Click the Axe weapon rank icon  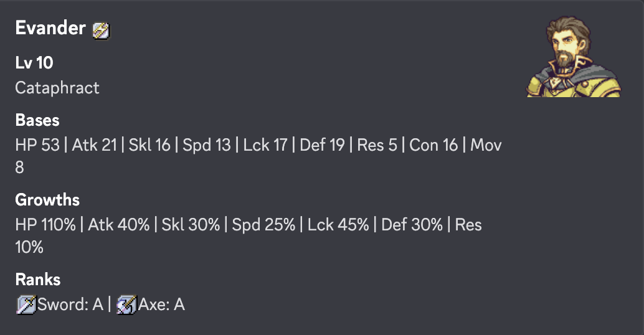click(126, 304)
